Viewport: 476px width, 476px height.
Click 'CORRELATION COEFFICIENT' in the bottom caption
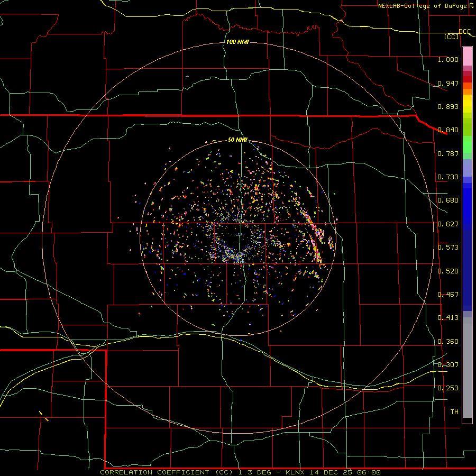coord(154,472)
